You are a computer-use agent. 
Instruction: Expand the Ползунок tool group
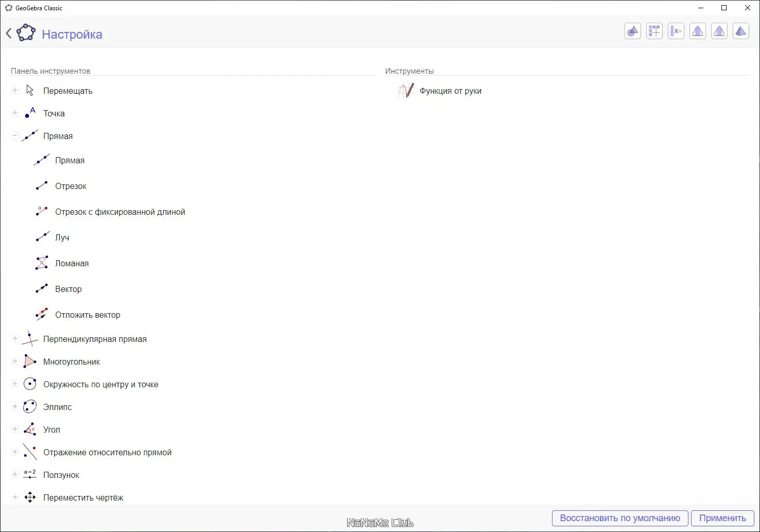click(15, 475)
